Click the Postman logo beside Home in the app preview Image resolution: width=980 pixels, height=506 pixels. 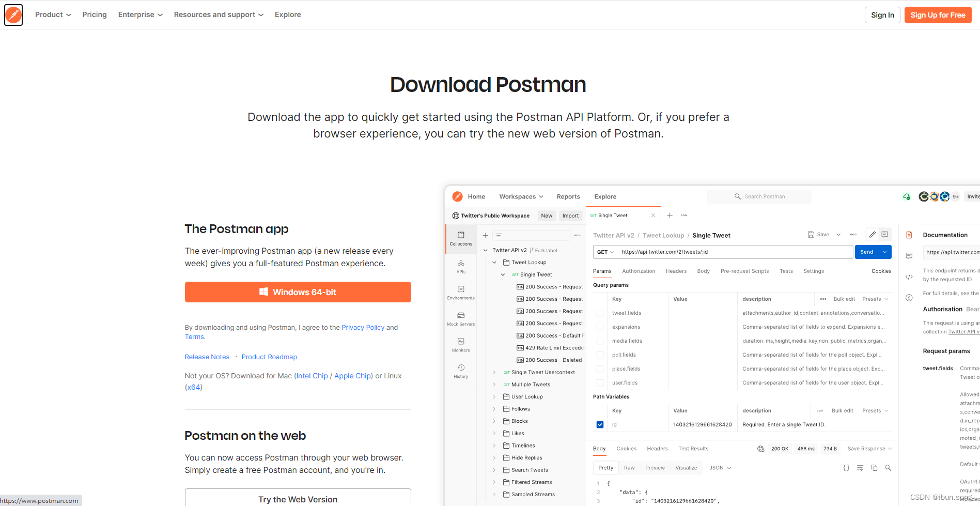point(457,196)
